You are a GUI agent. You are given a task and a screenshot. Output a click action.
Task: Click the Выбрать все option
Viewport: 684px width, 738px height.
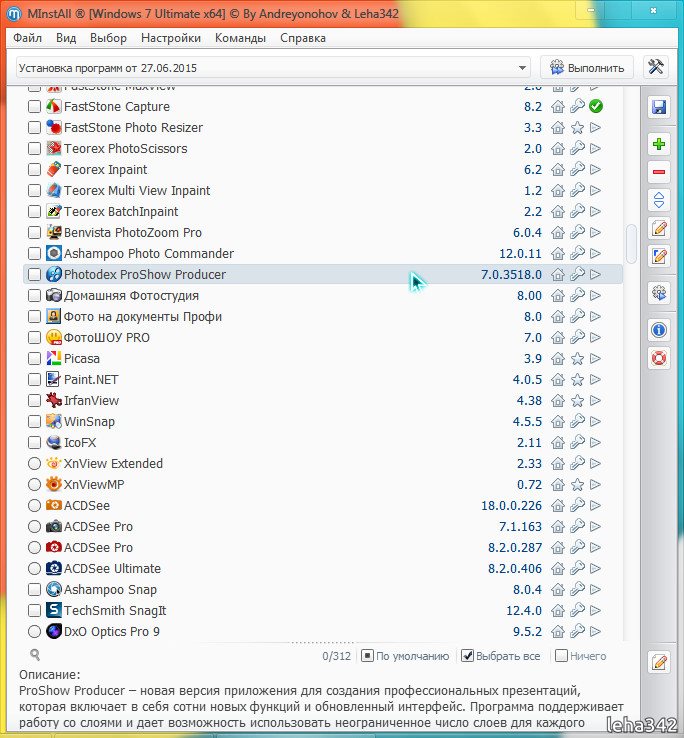[501, 656]
